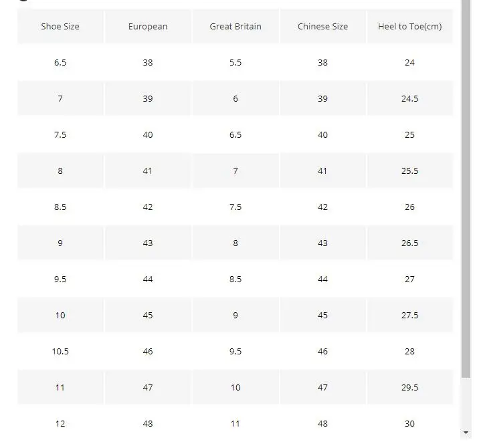Click the Heel to Toe(cm) header

point(410,26)
